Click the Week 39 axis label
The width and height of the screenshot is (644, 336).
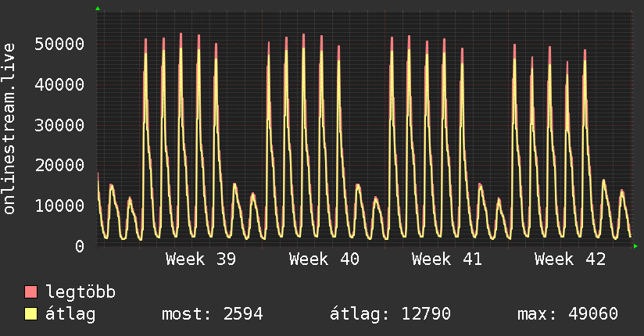coord(201,259)
